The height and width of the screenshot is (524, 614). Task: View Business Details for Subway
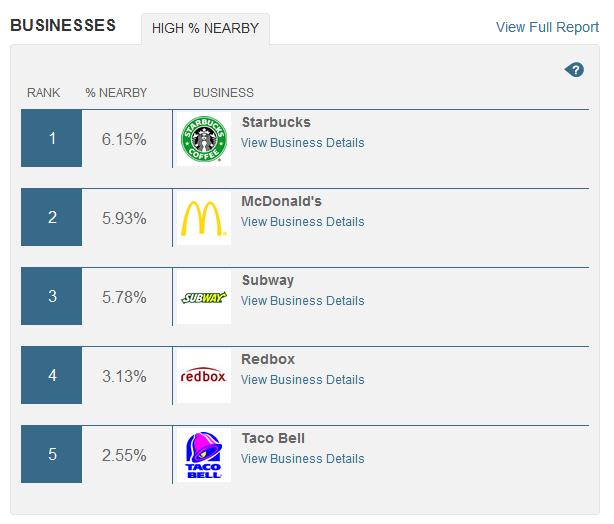pyautogui.click(x=302, y=301)
